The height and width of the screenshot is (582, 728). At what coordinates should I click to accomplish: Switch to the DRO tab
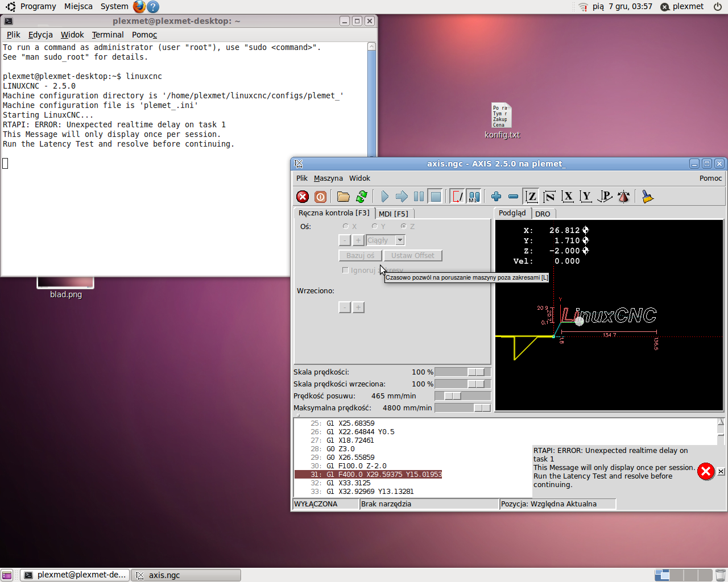[x=543, y=214]
